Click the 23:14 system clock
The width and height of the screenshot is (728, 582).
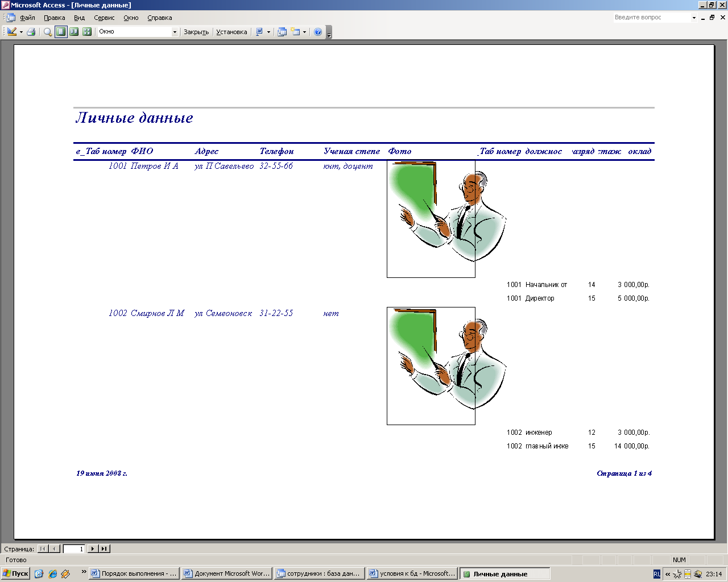click(x=714, y=574)
